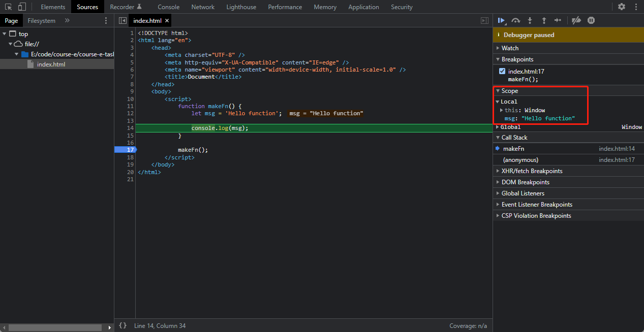Open the Network tab
644x332 pixels.
pyautogui.click(x=203, y=7)
